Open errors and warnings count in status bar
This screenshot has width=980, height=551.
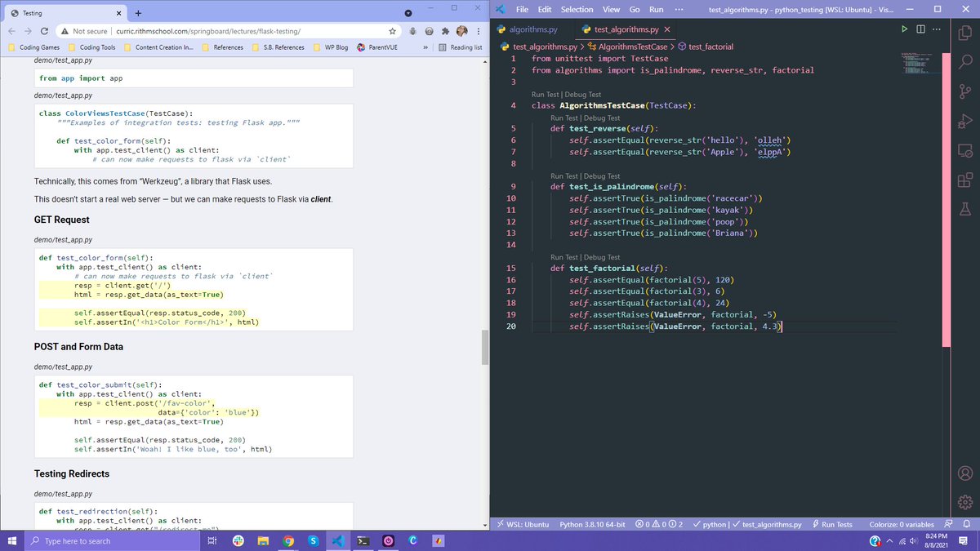pyautogui.click(x=658, y=524)
